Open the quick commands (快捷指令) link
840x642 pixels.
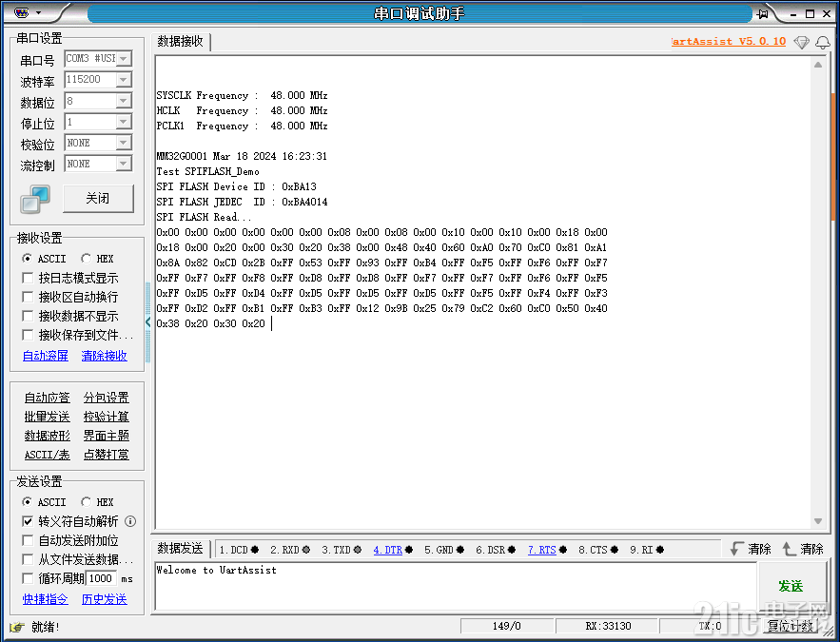(46, 599)
